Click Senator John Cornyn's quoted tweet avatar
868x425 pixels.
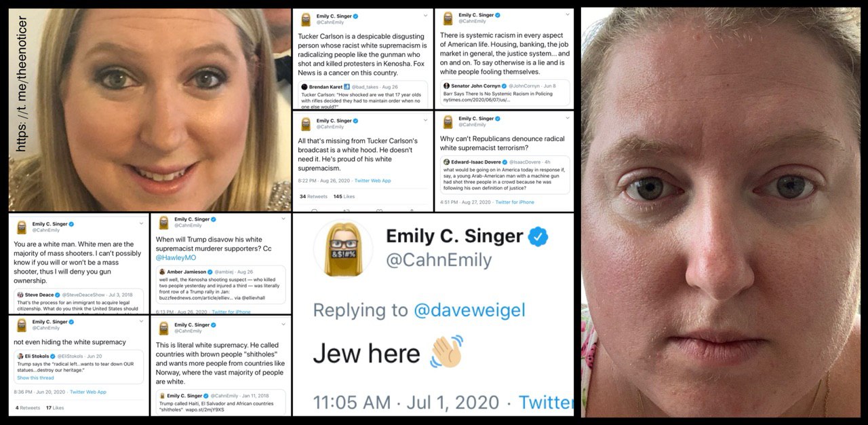point(446,86)
